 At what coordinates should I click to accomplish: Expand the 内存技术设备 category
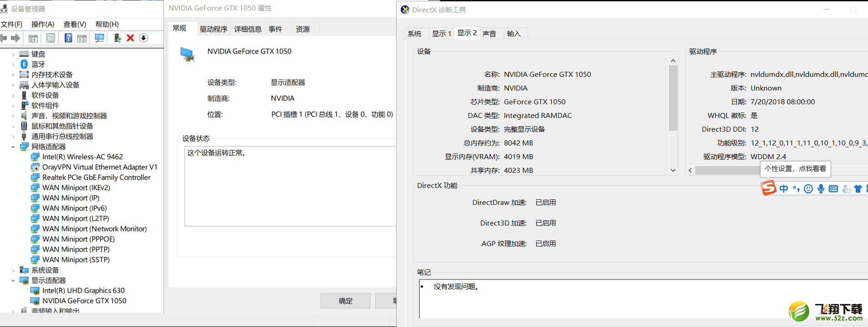[x=13, y=75]
